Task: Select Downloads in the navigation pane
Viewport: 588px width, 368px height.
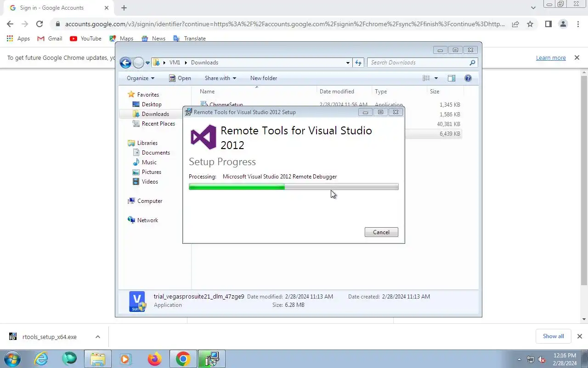Action: 155,114
